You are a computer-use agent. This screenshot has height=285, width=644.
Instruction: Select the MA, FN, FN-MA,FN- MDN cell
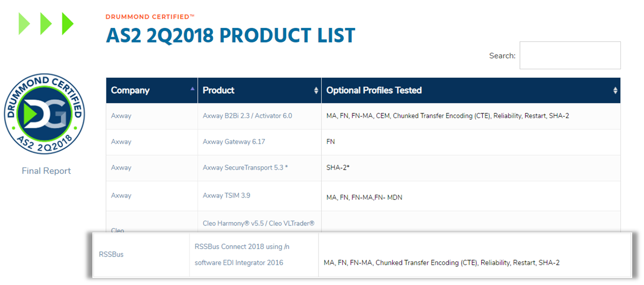tap(364, 198)
